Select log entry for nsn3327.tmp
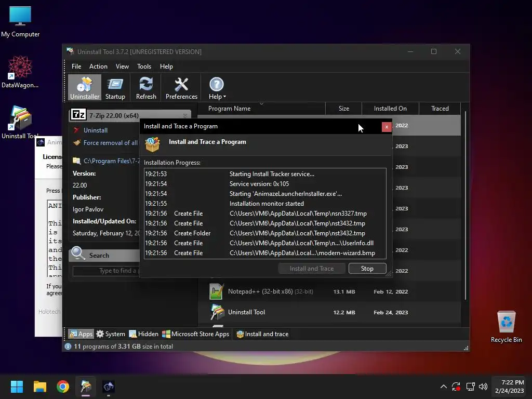 click(x=265, y=214)
